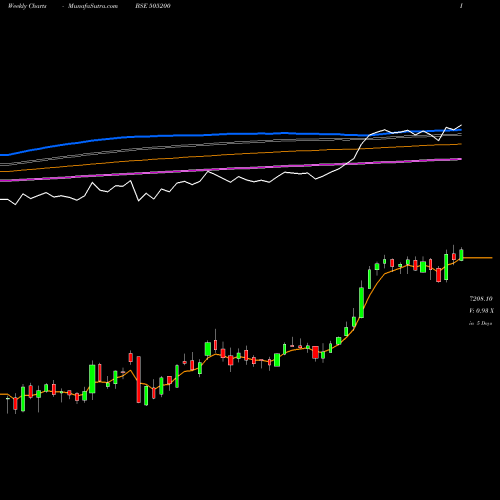This screenshot has height=500, width=500.
Task: Click the "Weekly Charts" title text
Action: tap(27, 6)
